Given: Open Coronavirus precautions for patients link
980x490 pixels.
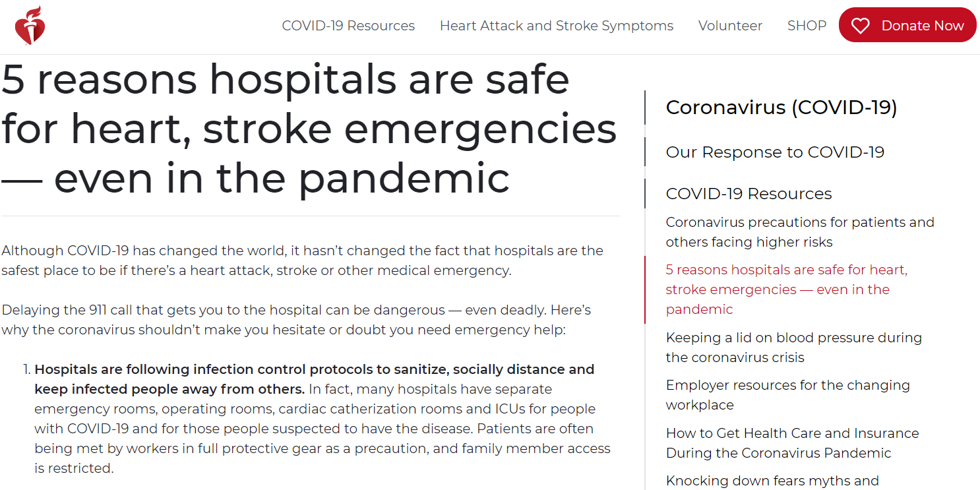Looking at the screenshot, I should (799, 232).
